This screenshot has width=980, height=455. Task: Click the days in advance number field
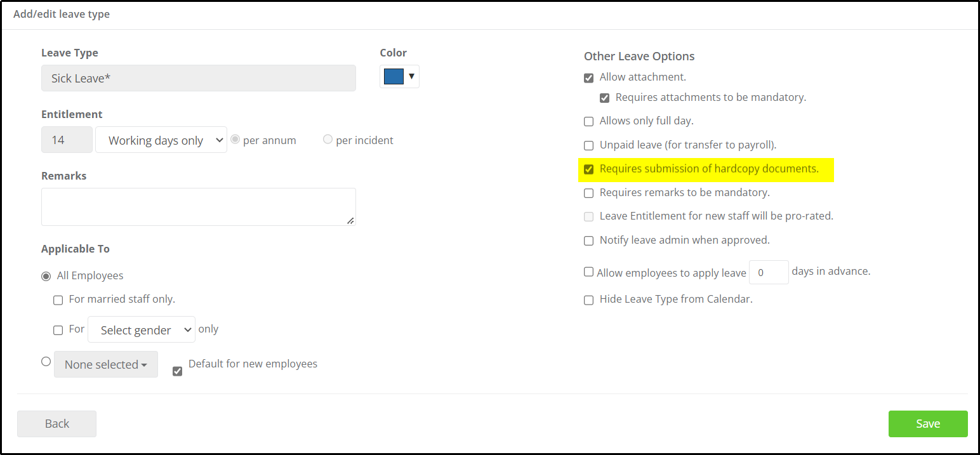[769, 272]
